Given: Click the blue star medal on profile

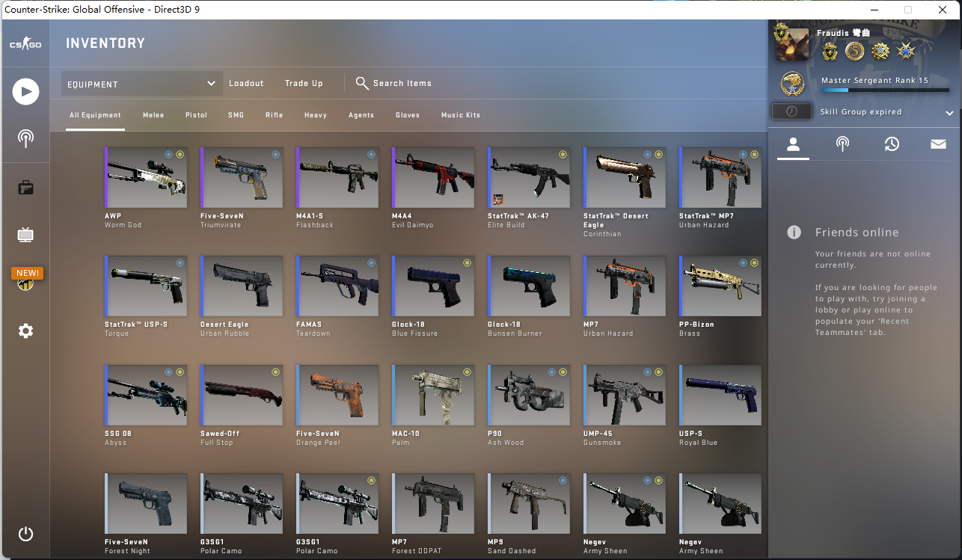Looking at the screenshot, I should tap(906, 51).
